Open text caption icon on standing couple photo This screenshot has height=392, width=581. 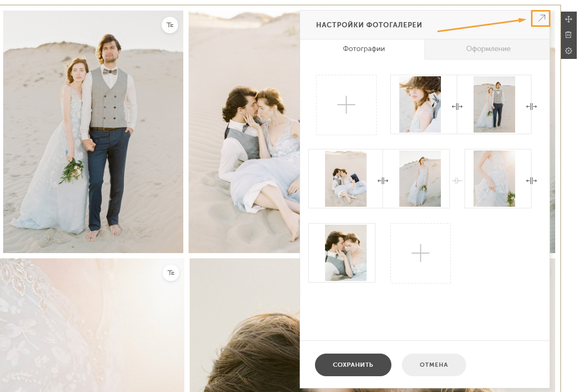tap(170, 25)
